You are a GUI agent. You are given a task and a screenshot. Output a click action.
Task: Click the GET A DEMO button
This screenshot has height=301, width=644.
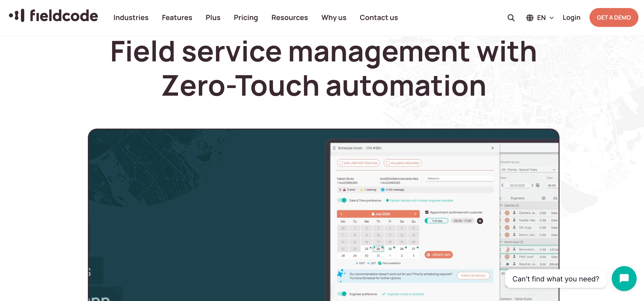(x=614, y=18)
